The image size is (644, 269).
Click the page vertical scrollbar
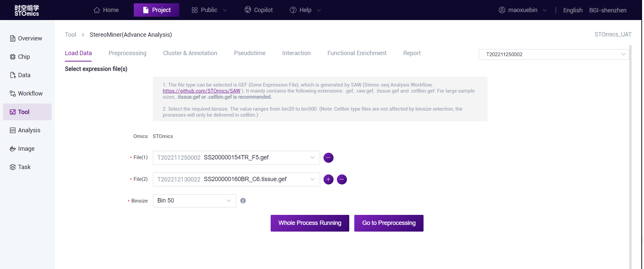(x=630, y=157)
